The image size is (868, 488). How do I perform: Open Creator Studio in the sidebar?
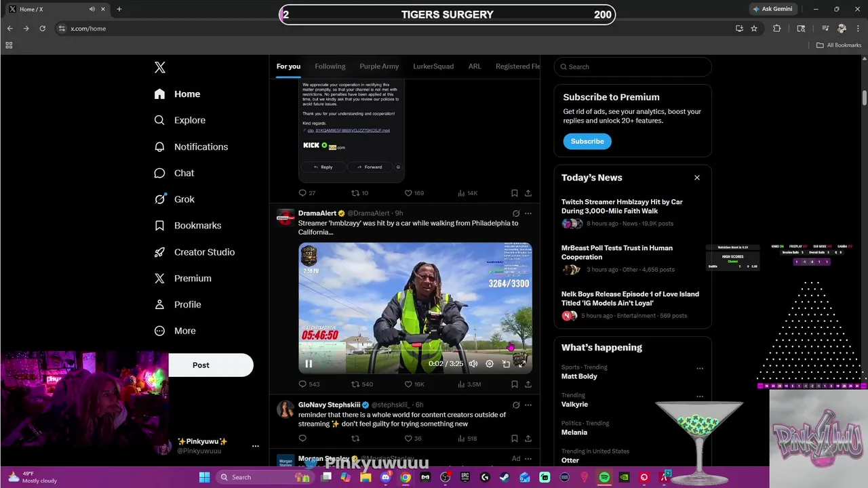click(x=194, y=252)
